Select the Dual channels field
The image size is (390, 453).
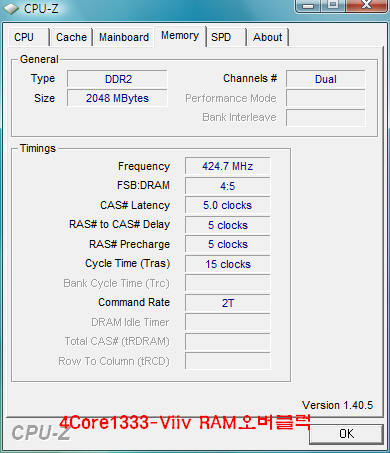[x=326, y=79]
